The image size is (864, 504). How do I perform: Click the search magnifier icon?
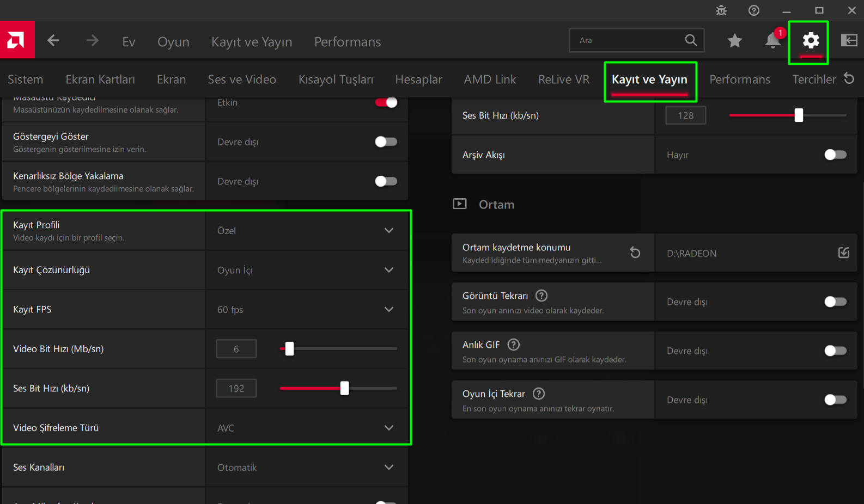[x=691, y=40]
